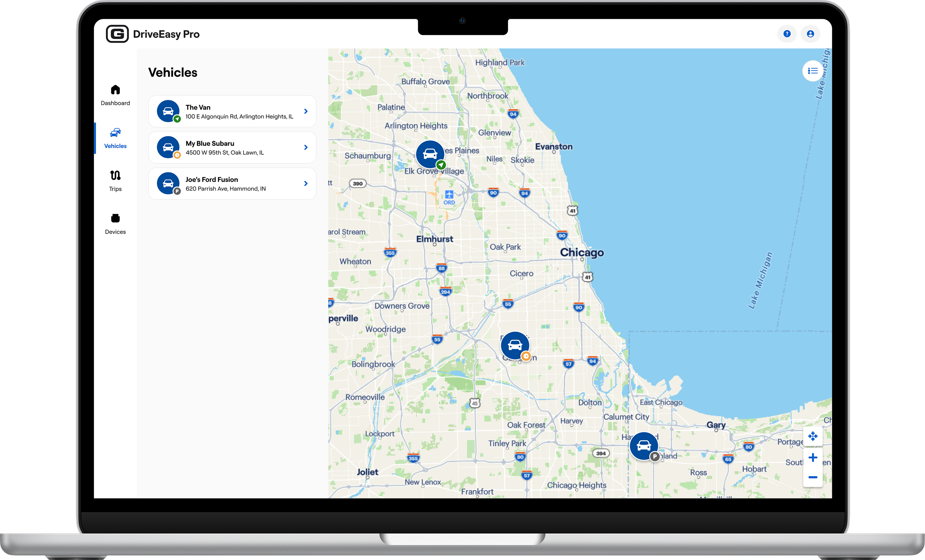This screenshot has width=925, height=560.
Task: Click the parked Ford Fusion map marker
Action: tap(643, 445)
